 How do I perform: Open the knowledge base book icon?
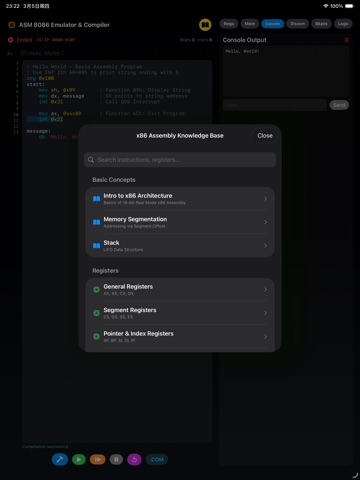click(205, 25)
